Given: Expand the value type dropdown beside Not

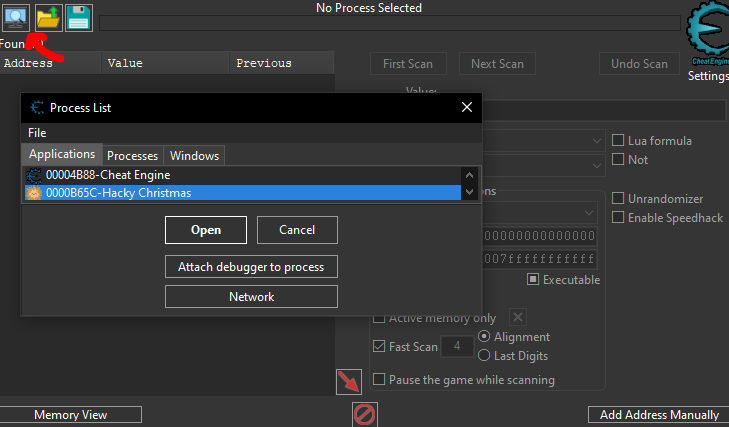Looking at the screenshot, I should [x=596, y=166].
